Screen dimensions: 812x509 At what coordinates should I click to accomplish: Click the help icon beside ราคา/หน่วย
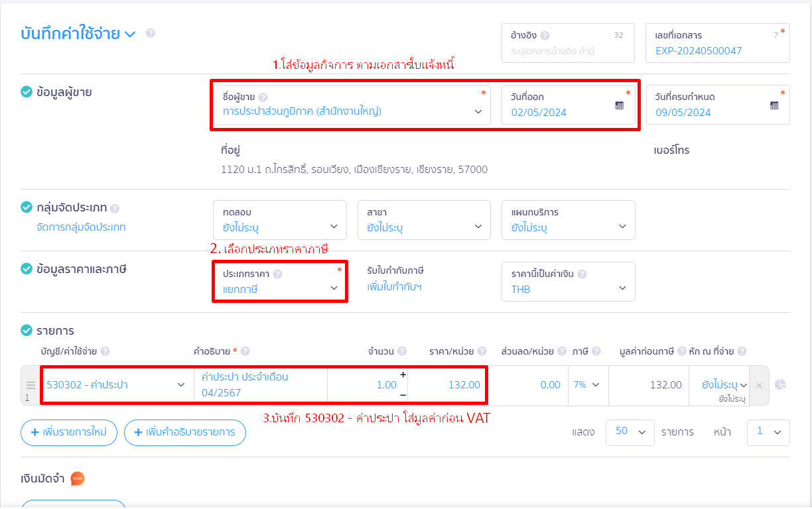pos(482,352)
